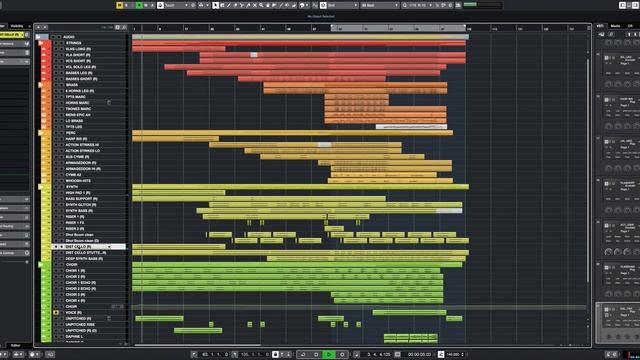Toggle global Mute yellow M button
The height and width of the screenshot is (360, 640).
coord(119,5)
